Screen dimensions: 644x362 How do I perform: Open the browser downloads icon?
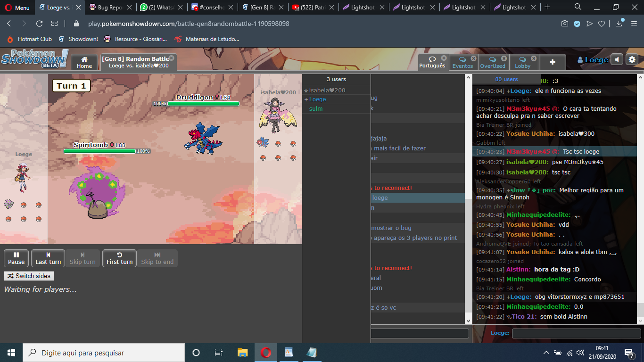point(619,24)
